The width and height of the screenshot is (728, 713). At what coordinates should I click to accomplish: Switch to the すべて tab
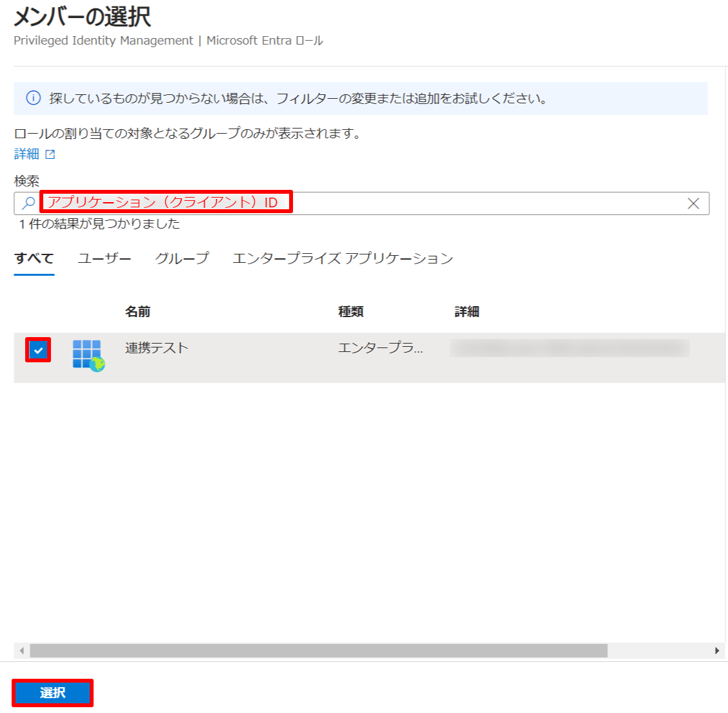[34, 258]
